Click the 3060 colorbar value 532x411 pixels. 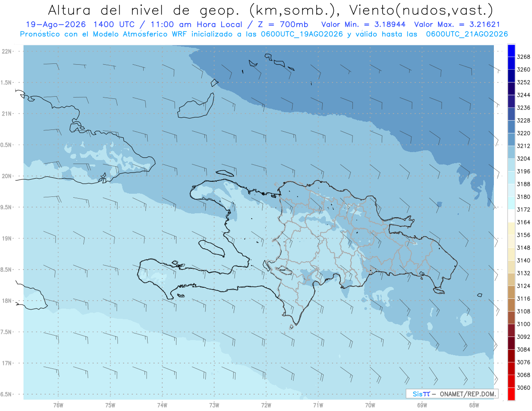(524, 388)
